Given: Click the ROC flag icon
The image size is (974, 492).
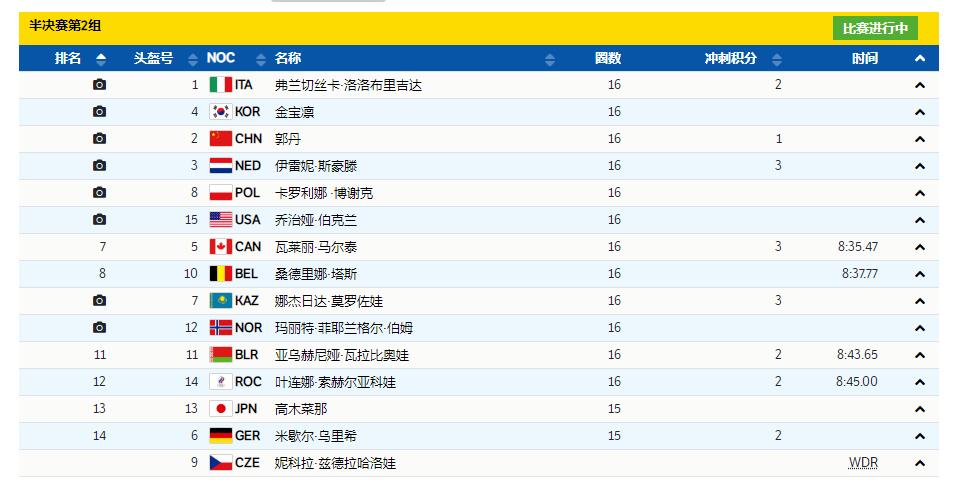Looking at the screenshot, I should click(221, 381).
